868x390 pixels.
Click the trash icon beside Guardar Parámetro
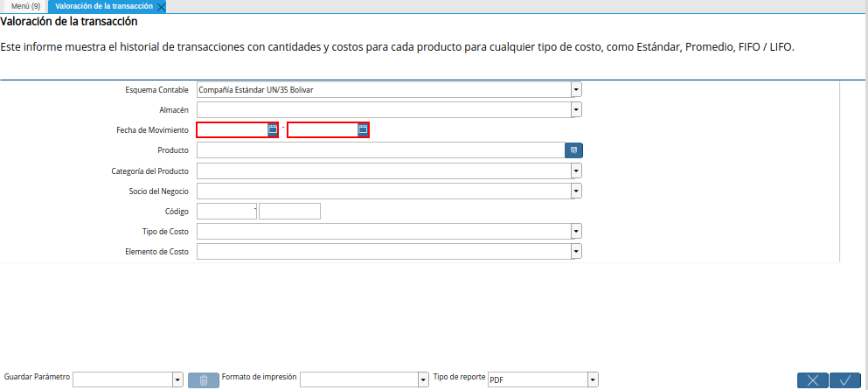[204, 380]
